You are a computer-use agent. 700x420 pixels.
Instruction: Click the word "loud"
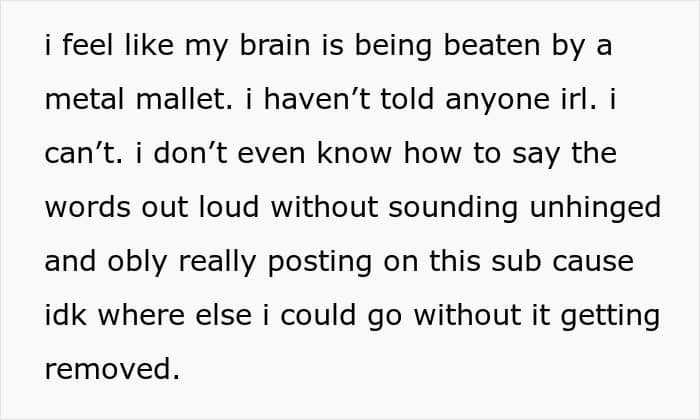pos(229,208)
